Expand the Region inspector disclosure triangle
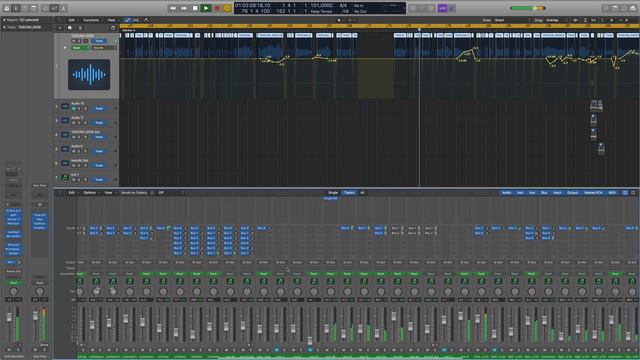Screen dimensions: 640x360 4,20
